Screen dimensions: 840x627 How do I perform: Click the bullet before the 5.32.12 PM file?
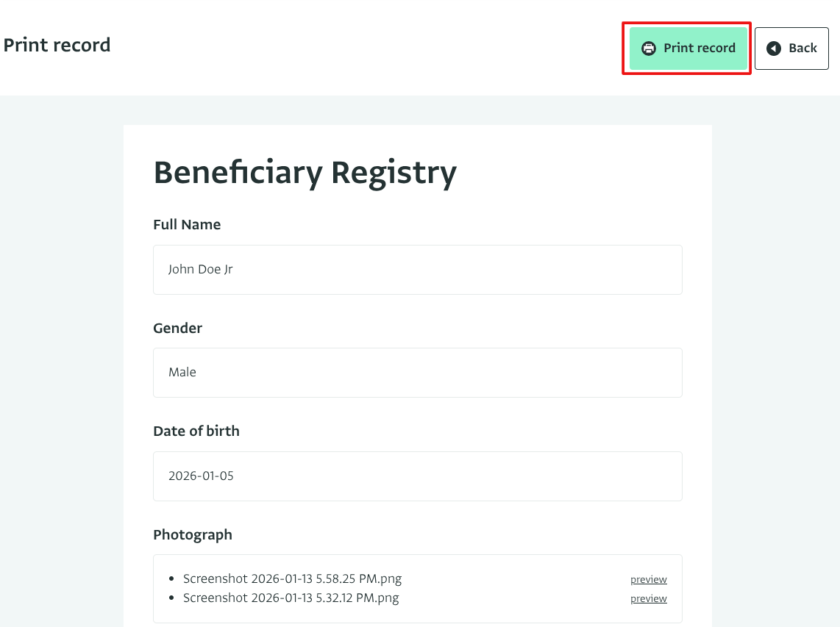click(x=171, y=598)
